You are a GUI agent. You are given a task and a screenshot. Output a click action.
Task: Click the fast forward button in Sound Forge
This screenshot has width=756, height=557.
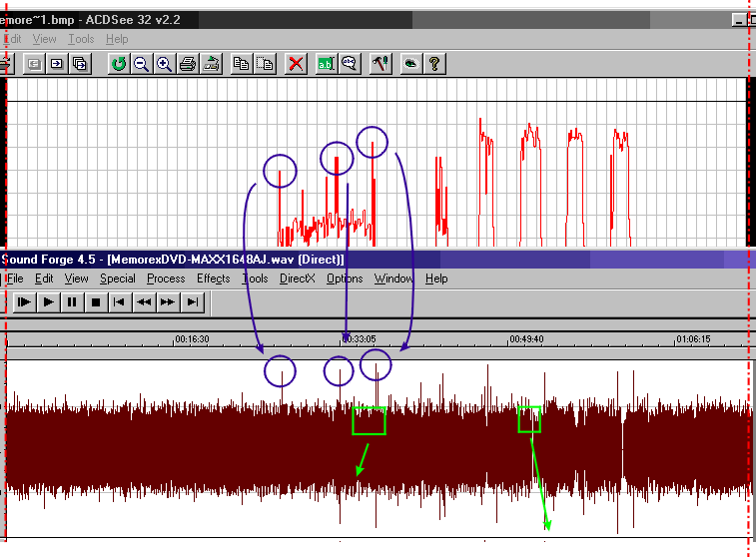(x=168, y=302)
